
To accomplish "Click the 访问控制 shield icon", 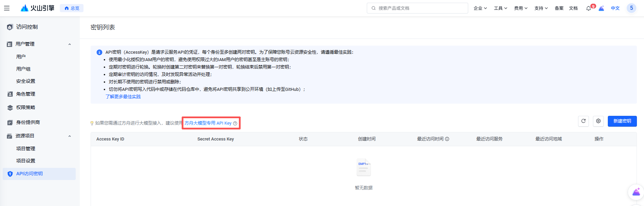I will 10,27.
